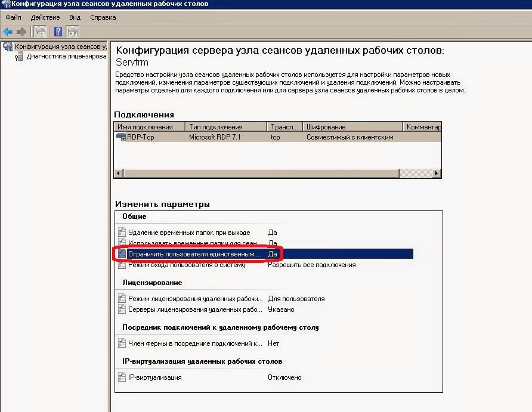Open the Действие menu
Image resolution: width=532 pixels, height=412 pixels.
click(45, 17)
